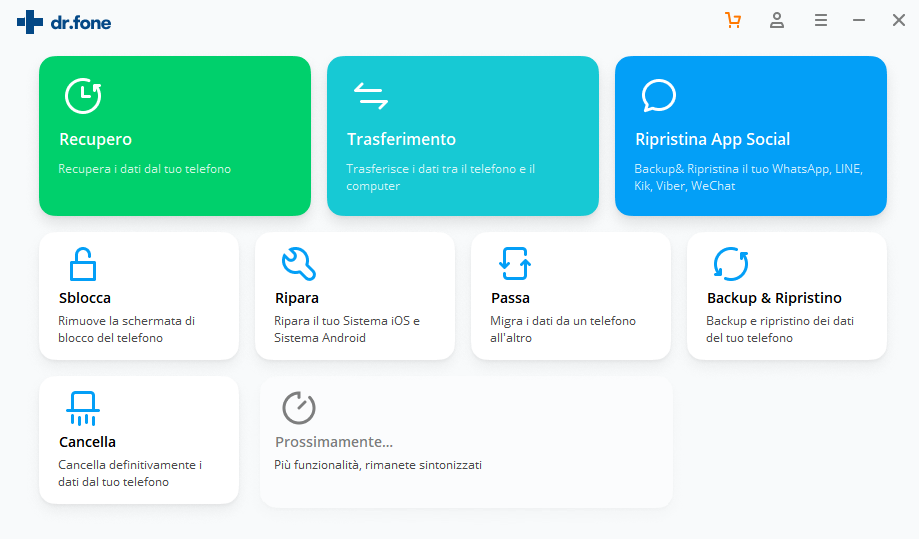Open the hamburger menu
The height and width of the screenshot is (539, 919).
tap(820, 20)
